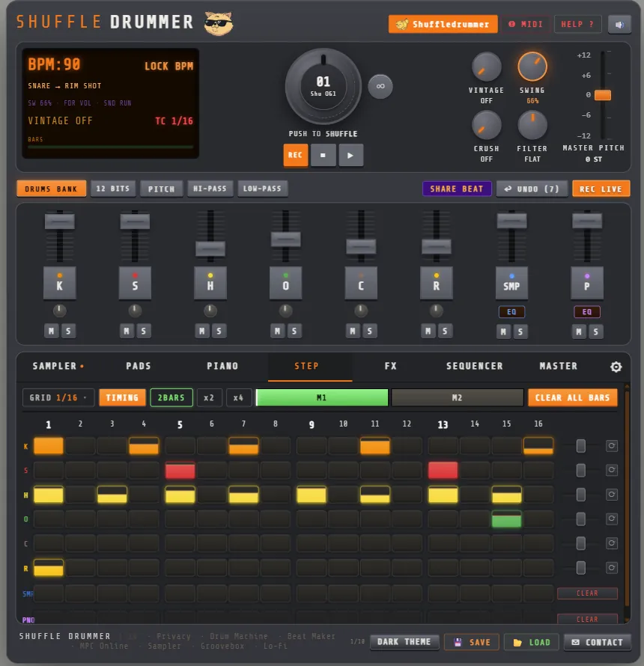Open the GRID 1/16 dropdown
This screenshot has width=644, height=666.
(58, 397)
